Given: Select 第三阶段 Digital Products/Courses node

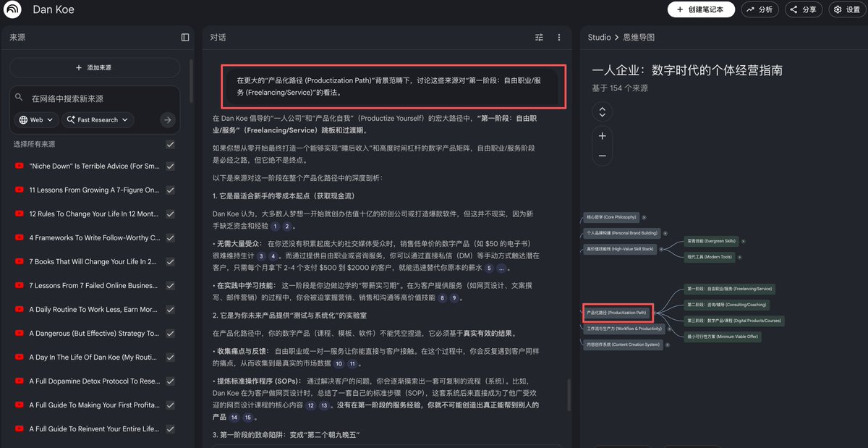Looking at the screenshot, I should coord(734,321).
